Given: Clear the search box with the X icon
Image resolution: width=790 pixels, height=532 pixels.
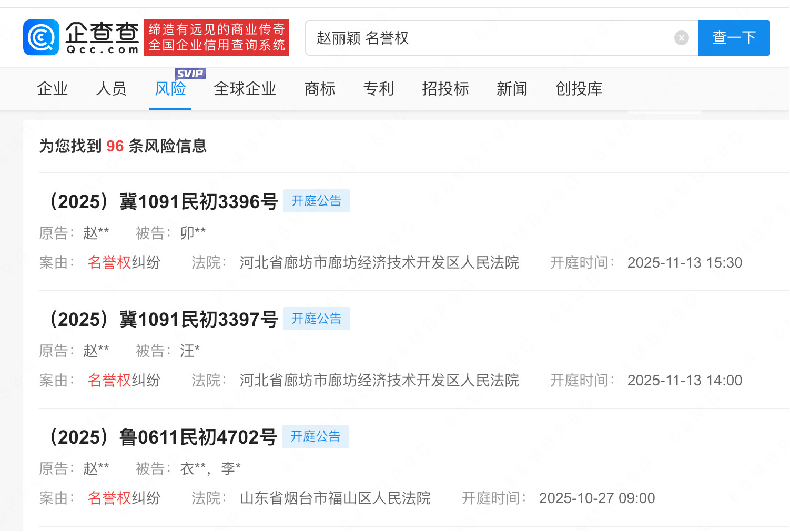Looking at the screenshot, I should [x=682, y=38].
